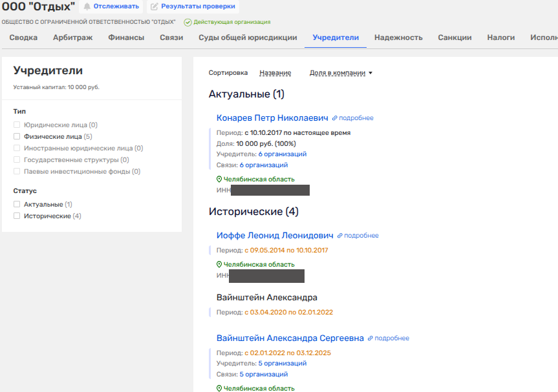
Task: Click link icon beside Вайнштейн Александра Сергеевна
Action: [x=370, y=338]
